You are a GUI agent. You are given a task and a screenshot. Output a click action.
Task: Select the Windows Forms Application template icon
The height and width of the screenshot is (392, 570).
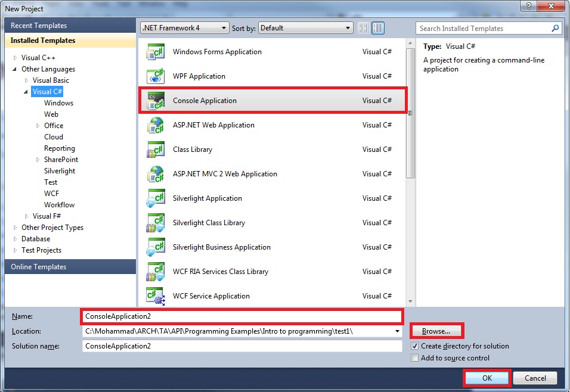pos(156,52)
